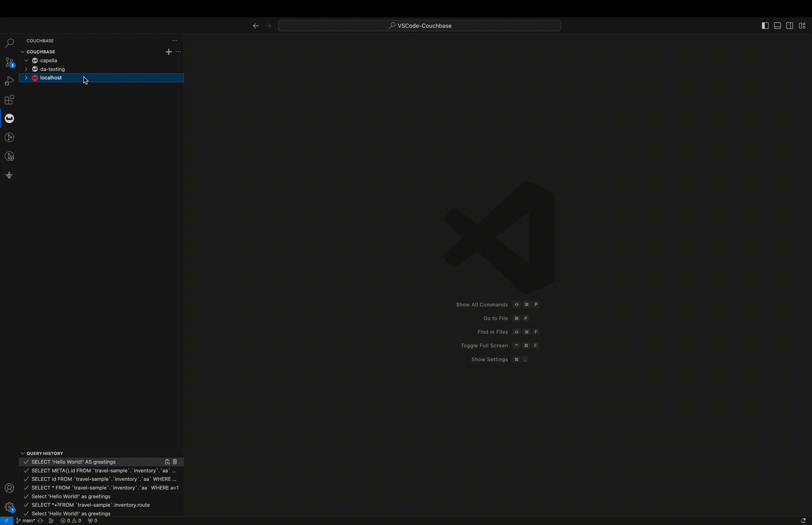This screenshot has height=525, width=812.
Task: Open the Search view in activity bar
Action: click(x=10, y=43)
